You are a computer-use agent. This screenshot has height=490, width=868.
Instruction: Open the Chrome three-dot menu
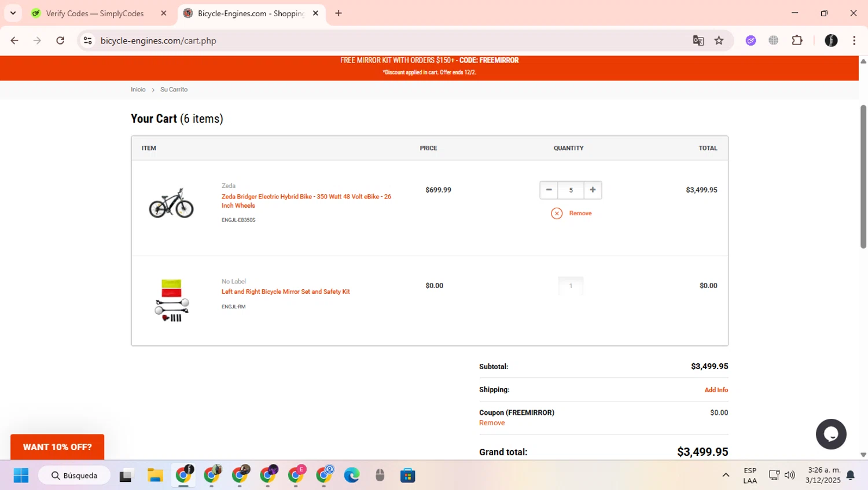click(854, 40)
